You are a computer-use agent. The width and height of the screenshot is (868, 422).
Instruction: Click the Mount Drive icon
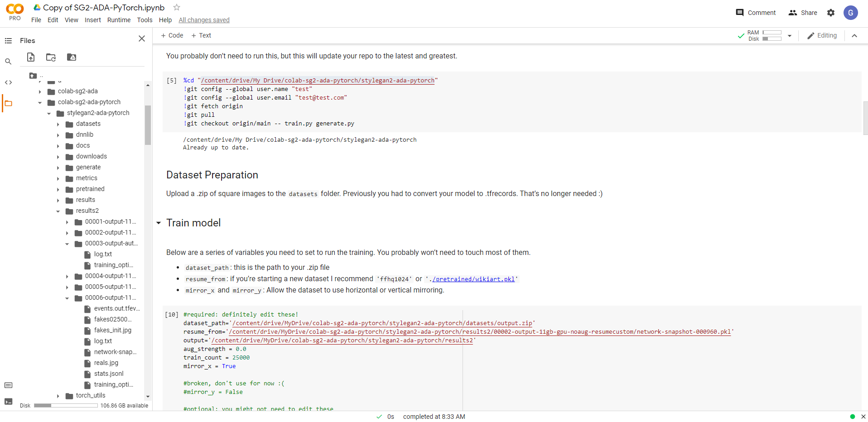pyautogui.click(x=72, y=57)
